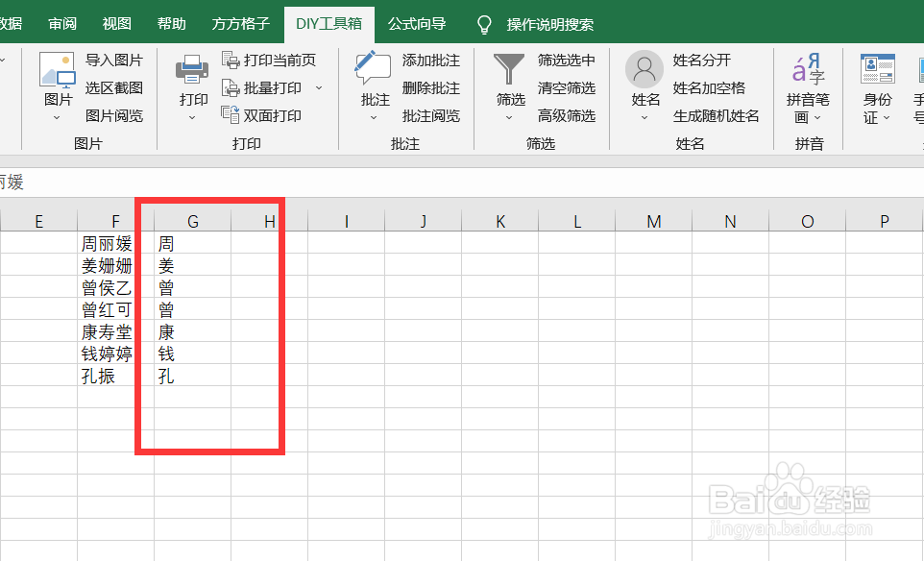Select the DIY工具箱 tab
The height and width of the screenshot is (561, 924).
click(328, 24)
